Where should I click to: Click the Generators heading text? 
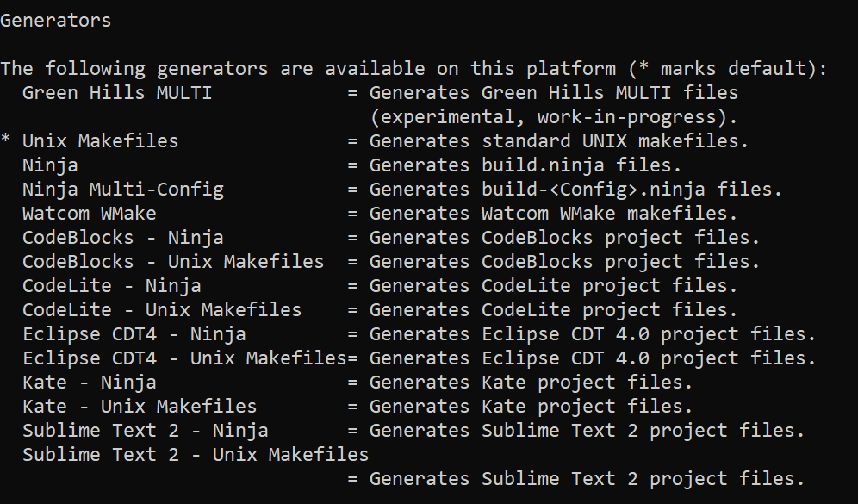(56, 21)
